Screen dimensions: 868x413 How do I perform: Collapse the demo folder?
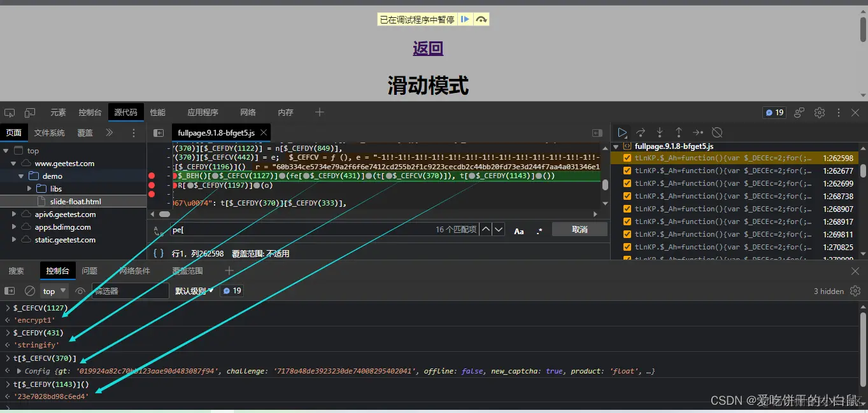[x=22, y=176]
